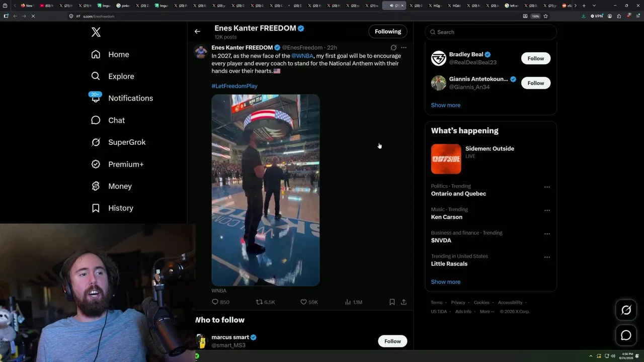Image resolution: width=644 pixels, height=362 pixels.
Task: Click the 150% zoom level indicator
Action: tap(536, 16)
